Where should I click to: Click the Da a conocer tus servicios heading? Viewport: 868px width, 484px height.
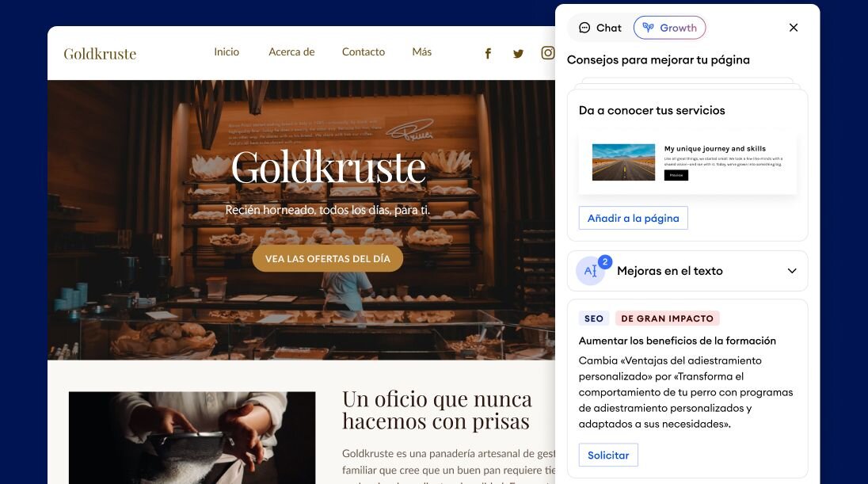652,110
